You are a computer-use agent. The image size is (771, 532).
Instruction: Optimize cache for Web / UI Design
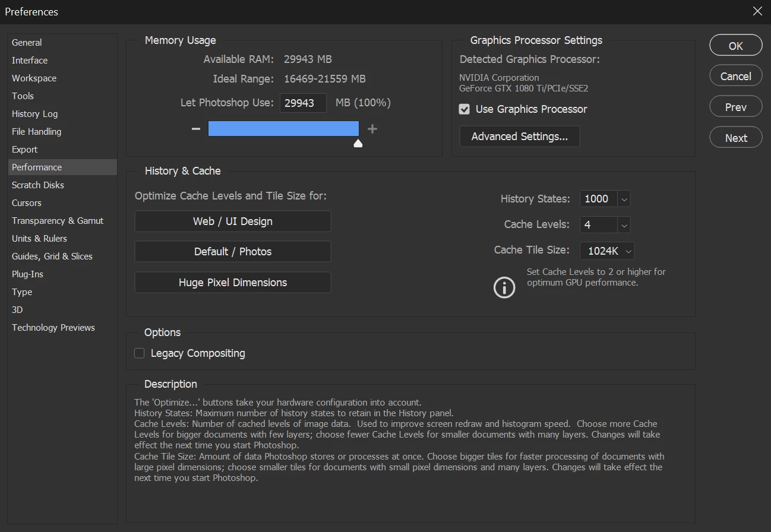(233, 221)
